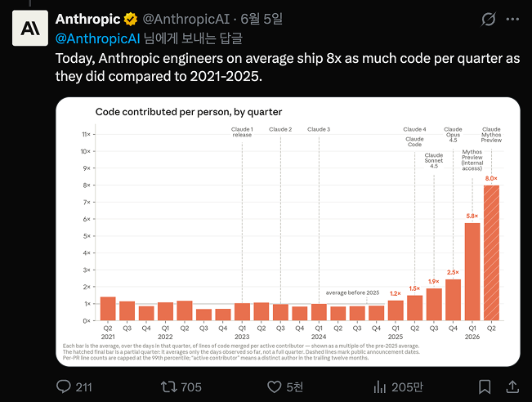
Task: Bookmark the tweet
Action: pos(485,386)
